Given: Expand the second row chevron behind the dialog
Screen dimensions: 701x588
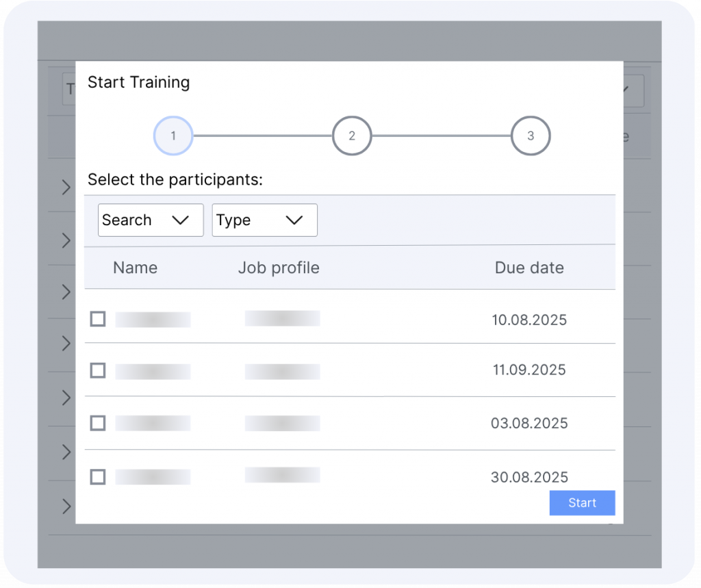Looking at the screenshot, I should tap(66, 240).
